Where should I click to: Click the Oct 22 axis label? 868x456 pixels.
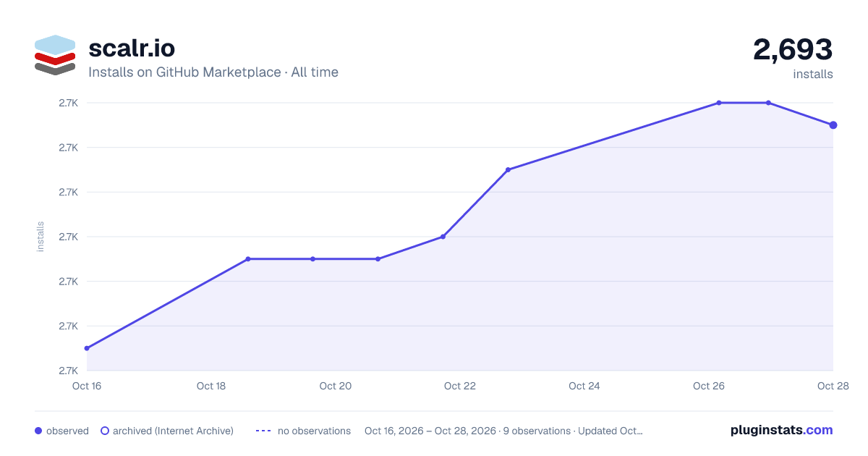tap(460, 386)
